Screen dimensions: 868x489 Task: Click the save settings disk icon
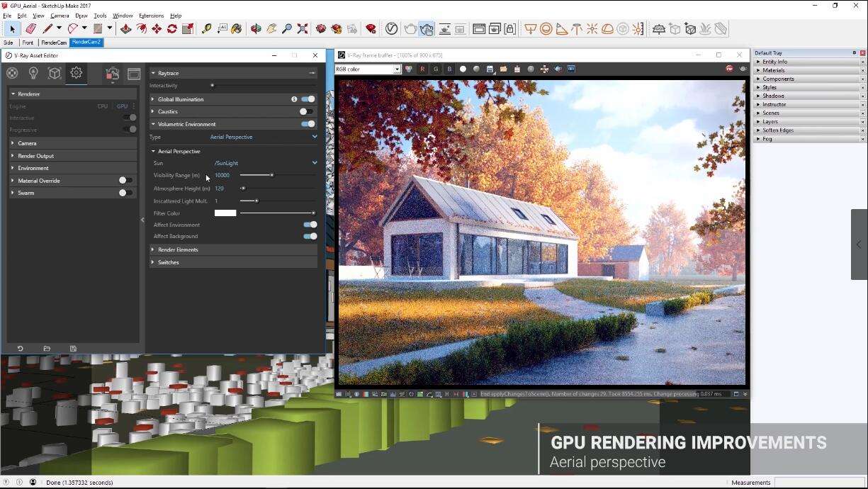[x=73, y=349]
